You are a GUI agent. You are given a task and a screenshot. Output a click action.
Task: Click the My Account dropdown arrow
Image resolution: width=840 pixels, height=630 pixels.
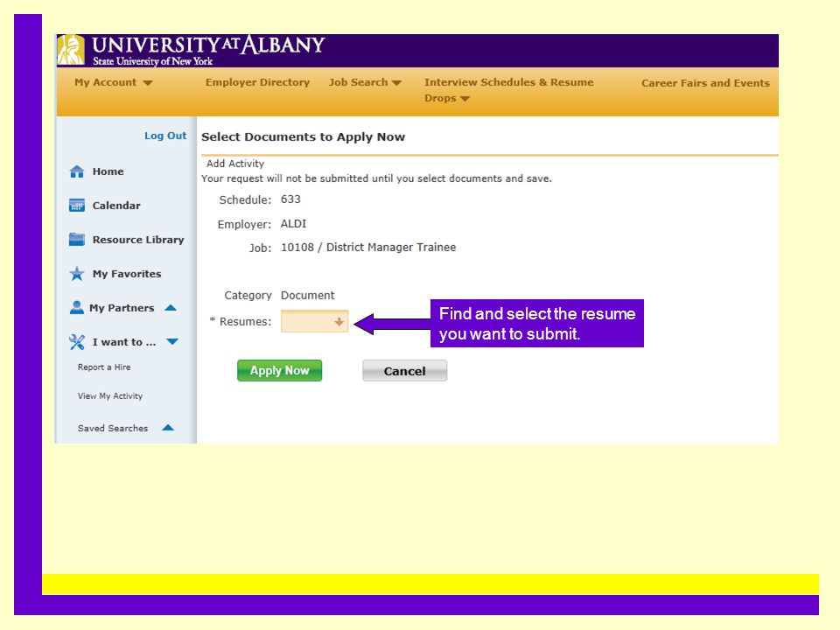(x=148, y=83)
